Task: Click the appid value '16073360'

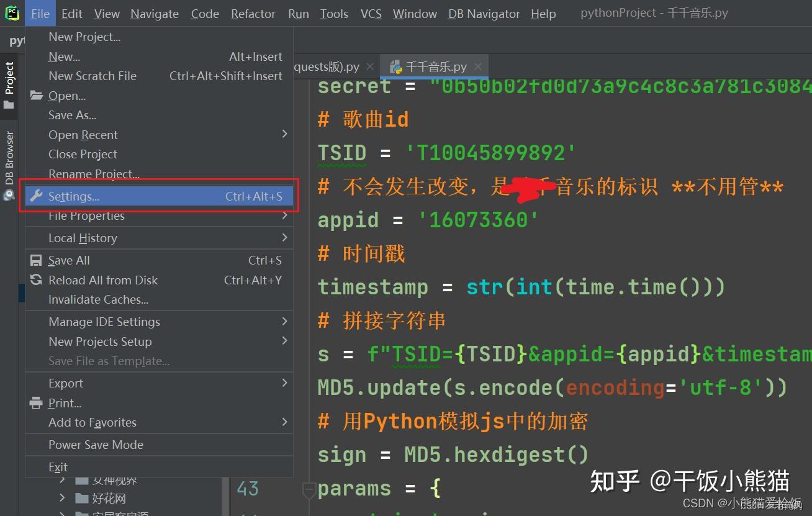Action: (x=477, y=220)
